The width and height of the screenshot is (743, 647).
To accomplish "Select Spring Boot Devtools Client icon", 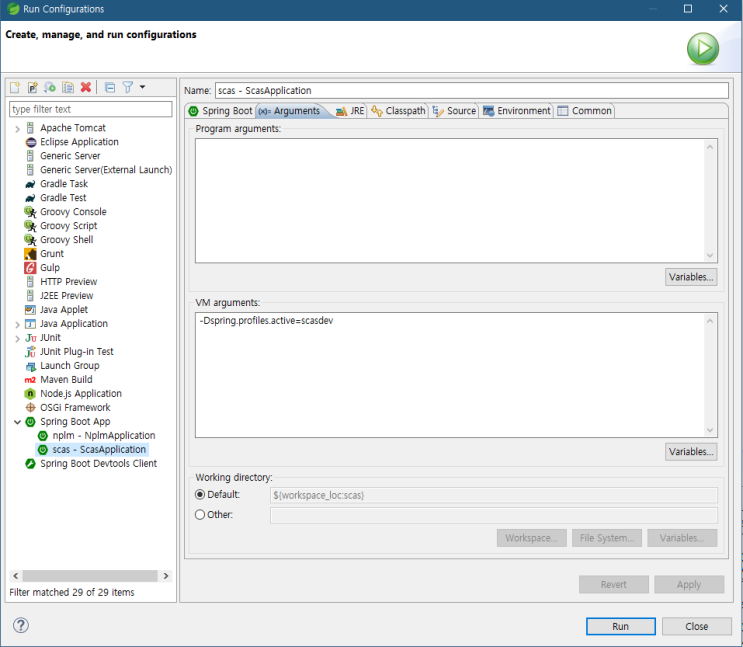I will pyautogui.click(x=30, y=464).
